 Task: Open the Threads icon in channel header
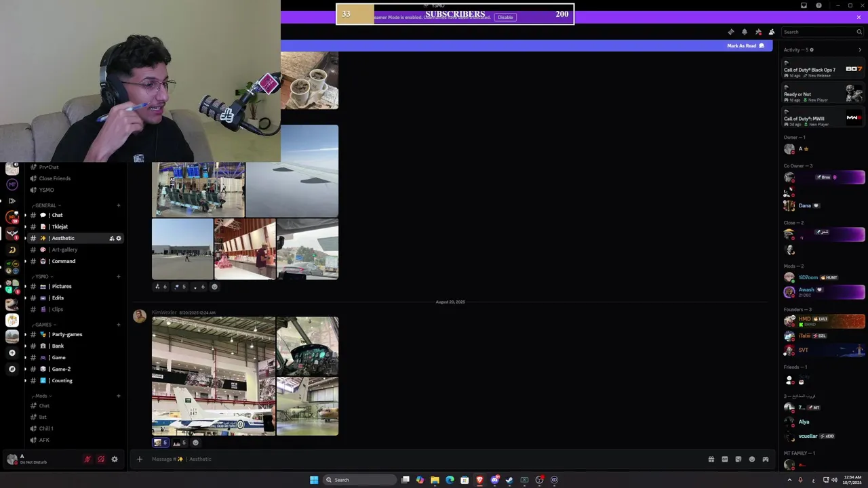coord(730,32)
